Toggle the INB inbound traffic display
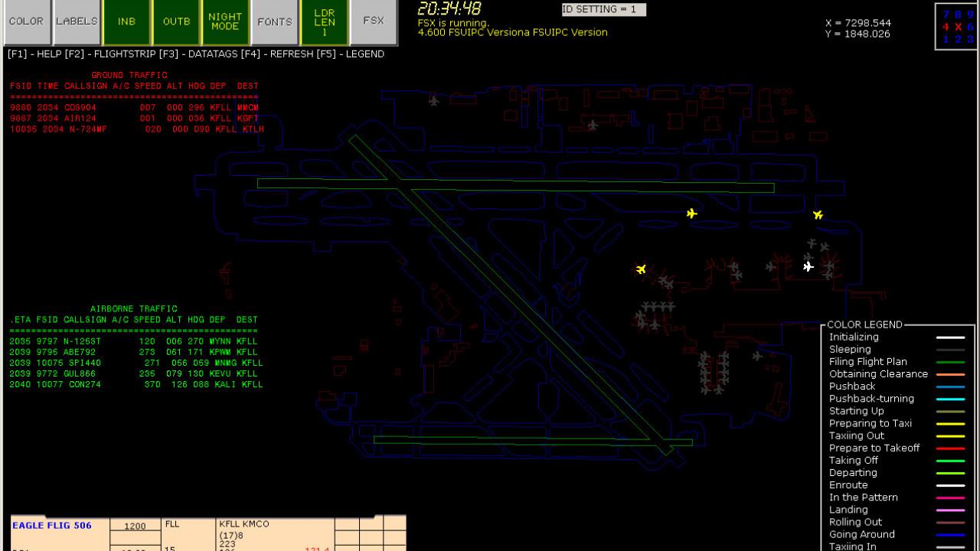The height and width of the screenshot is (551, 980). 126,21
